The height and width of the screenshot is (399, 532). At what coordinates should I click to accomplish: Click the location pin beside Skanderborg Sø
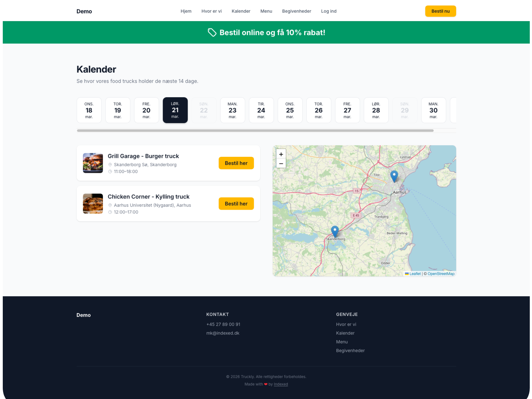pyautogui.click(x=110, y=165)
